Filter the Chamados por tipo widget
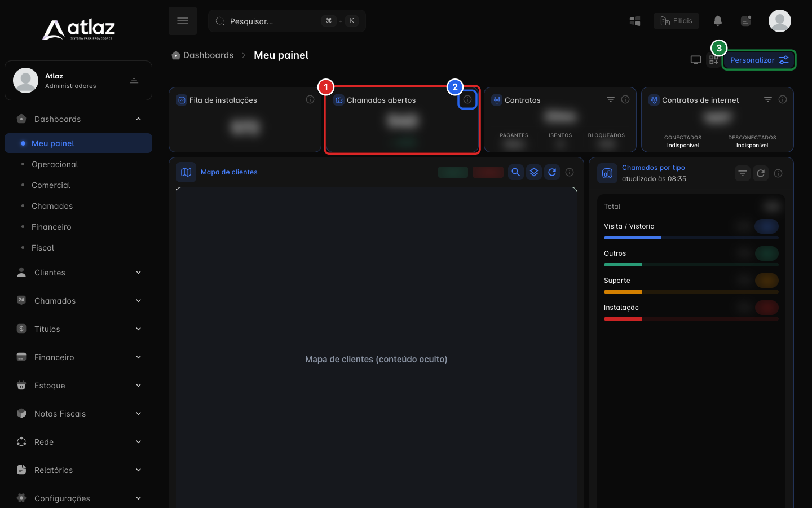 point(743,173)
